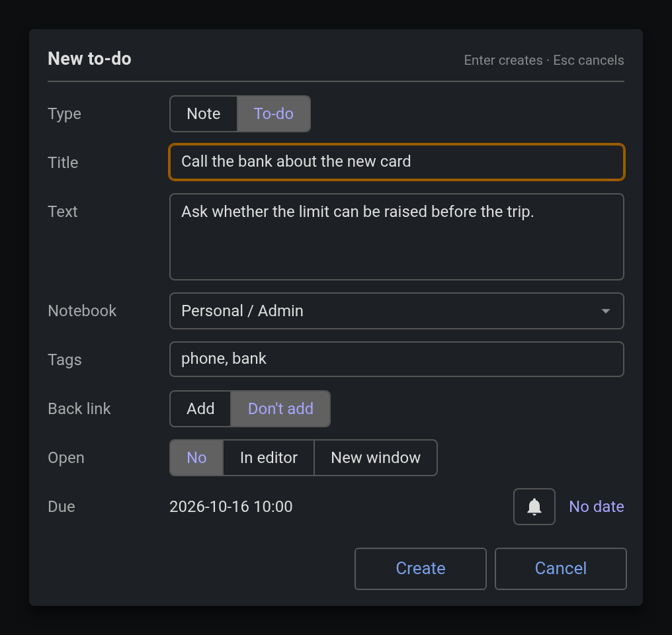Click the Tags field with phone, bank
Image resolution: width=672 pixels, height=635 pixels.
click(396, 359)
